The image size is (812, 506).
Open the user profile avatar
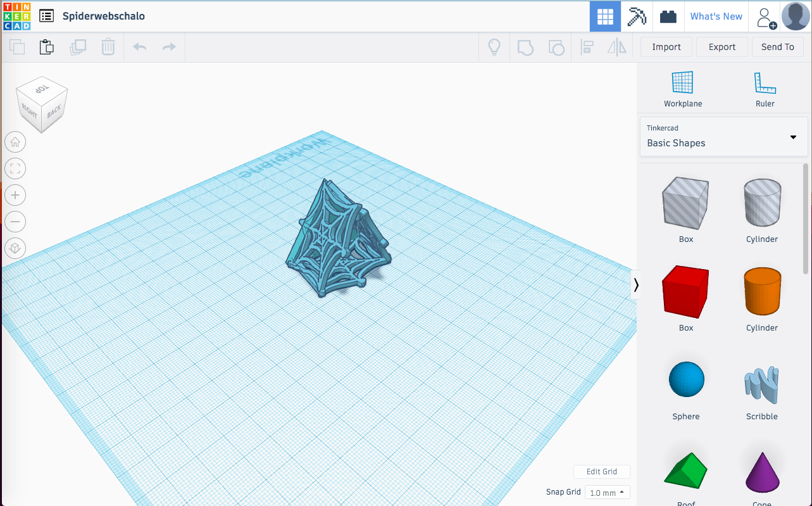pos(796,16)
